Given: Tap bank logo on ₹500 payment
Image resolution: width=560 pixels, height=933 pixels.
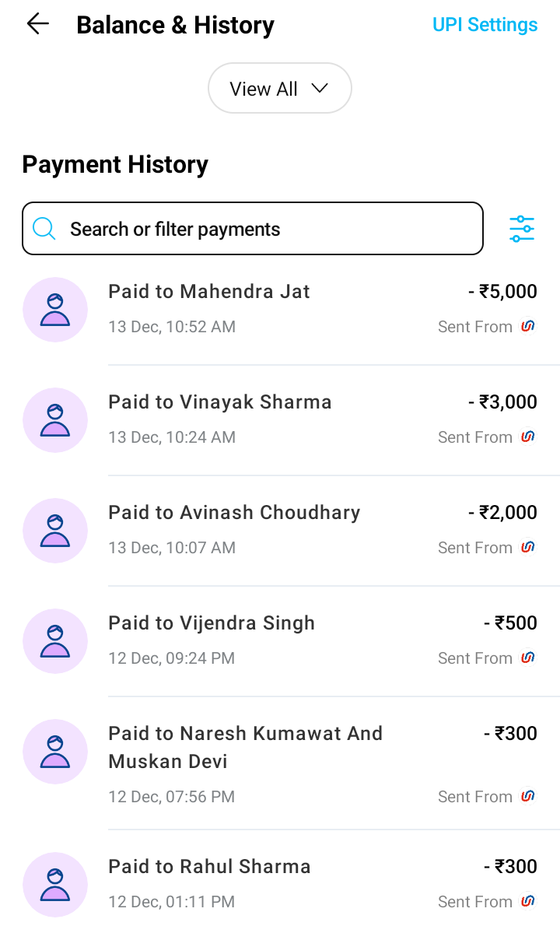Looking at the screenshot, I should tap(528, 658).
